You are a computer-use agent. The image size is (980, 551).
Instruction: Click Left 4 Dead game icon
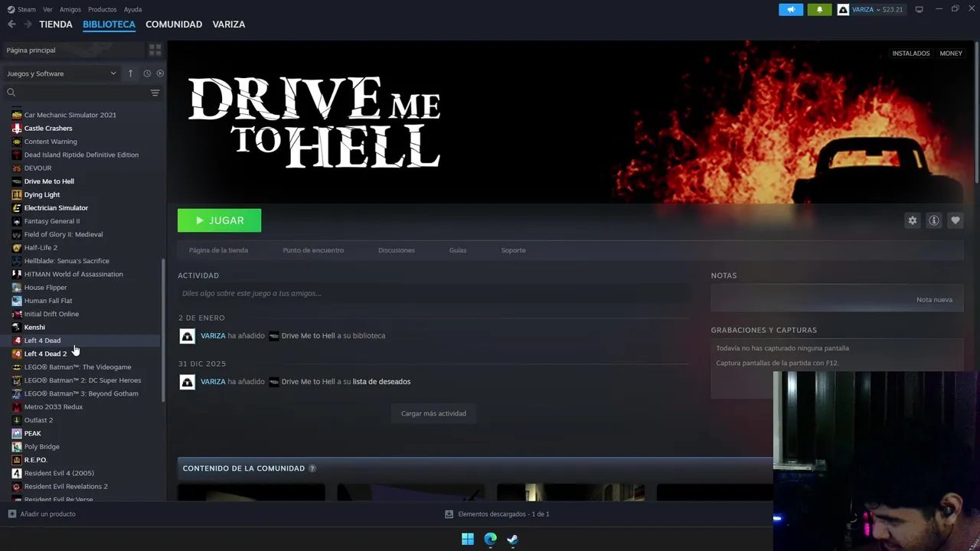click(17, 341)
